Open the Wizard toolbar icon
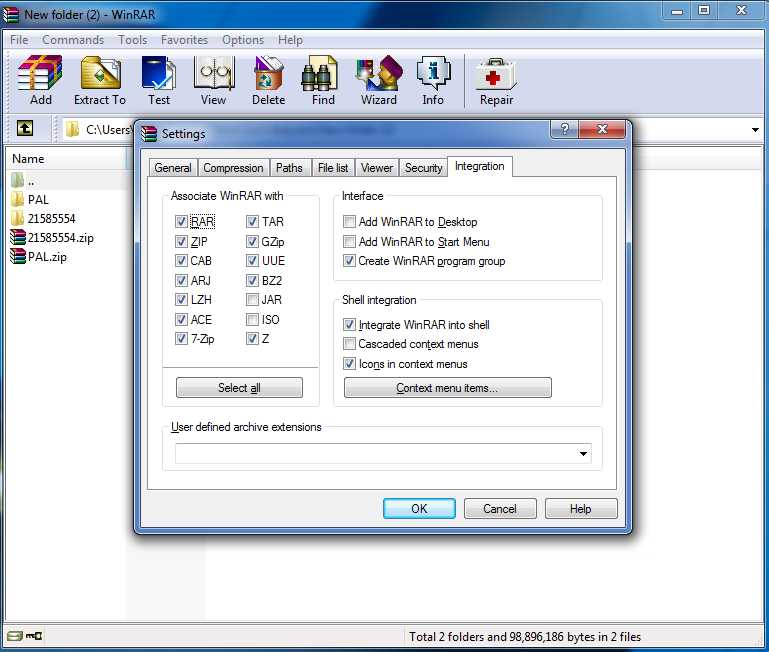Image resolution: width=769 pixels, height=652 pixels. point(379,74)
